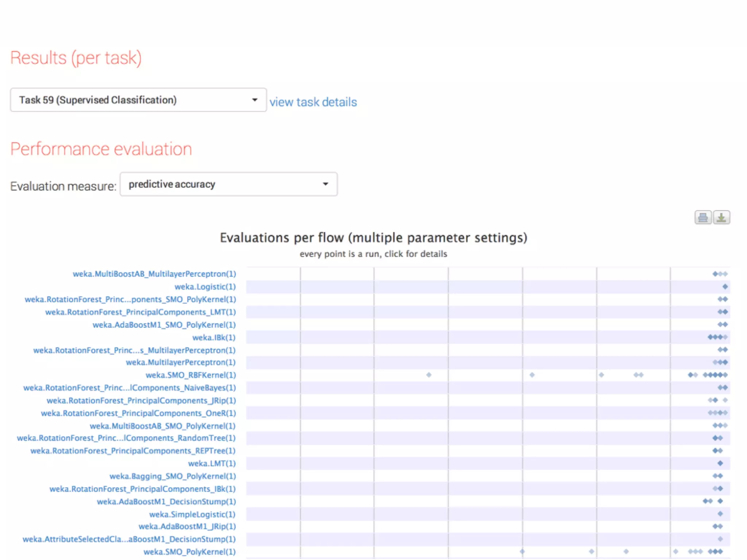
Task: Click the leftmost SMO_PolyKernel run point
Action: coord(522,552)
